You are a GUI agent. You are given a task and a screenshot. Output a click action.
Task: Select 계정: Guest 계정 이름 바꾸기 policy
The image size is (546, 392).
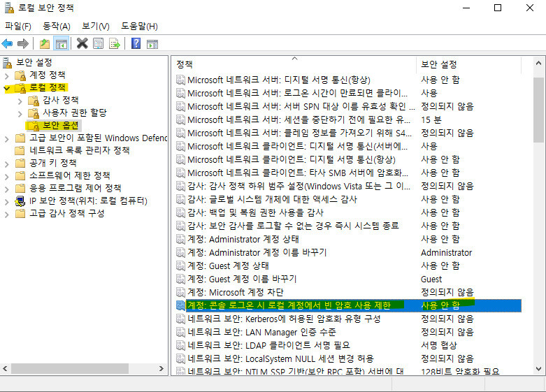click(x=242, y=280)
